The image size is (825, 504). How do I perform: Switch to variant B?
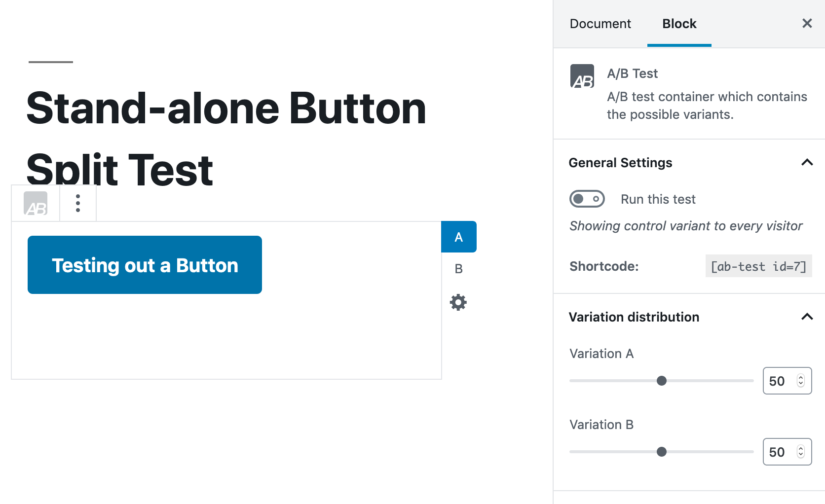[x=458, y=269]
